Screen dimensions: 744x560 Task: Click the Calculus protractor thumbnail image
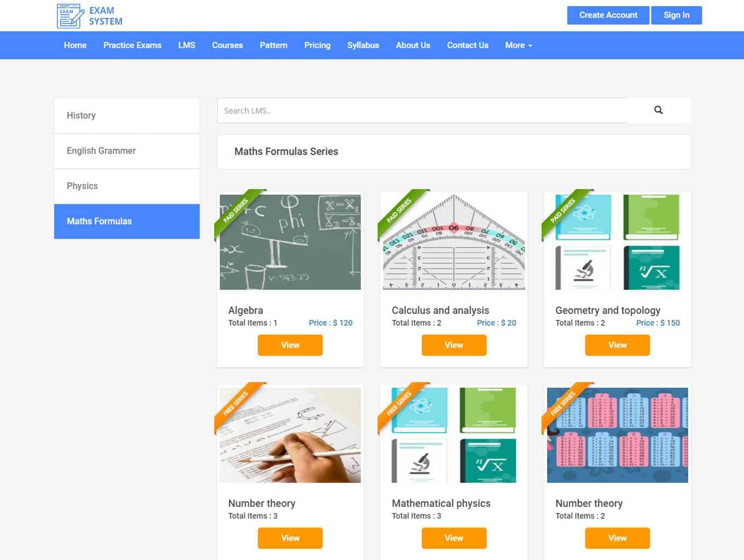454,242
